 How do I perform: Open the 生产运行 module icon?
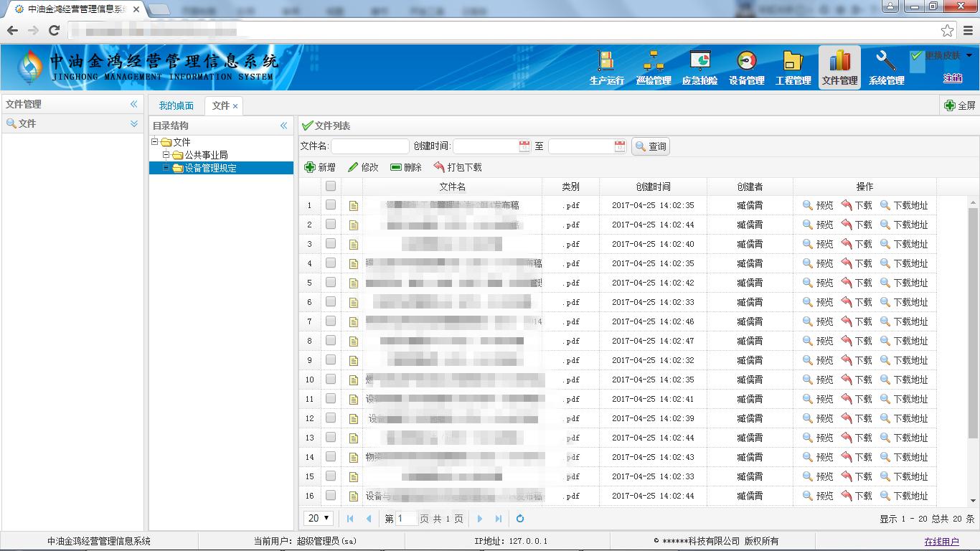[606, 62]
